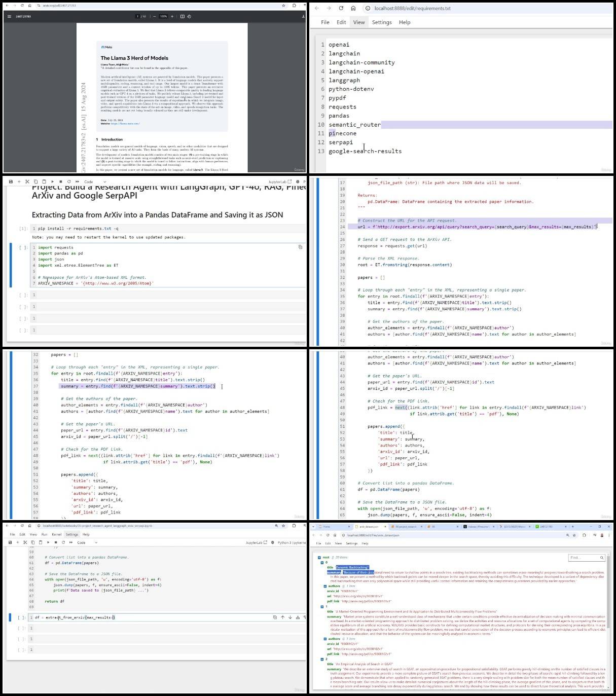Viewport: 616px width, 696px height.
Task: Cut the cell in the pip install notebook
Action: tap(27, 181)
